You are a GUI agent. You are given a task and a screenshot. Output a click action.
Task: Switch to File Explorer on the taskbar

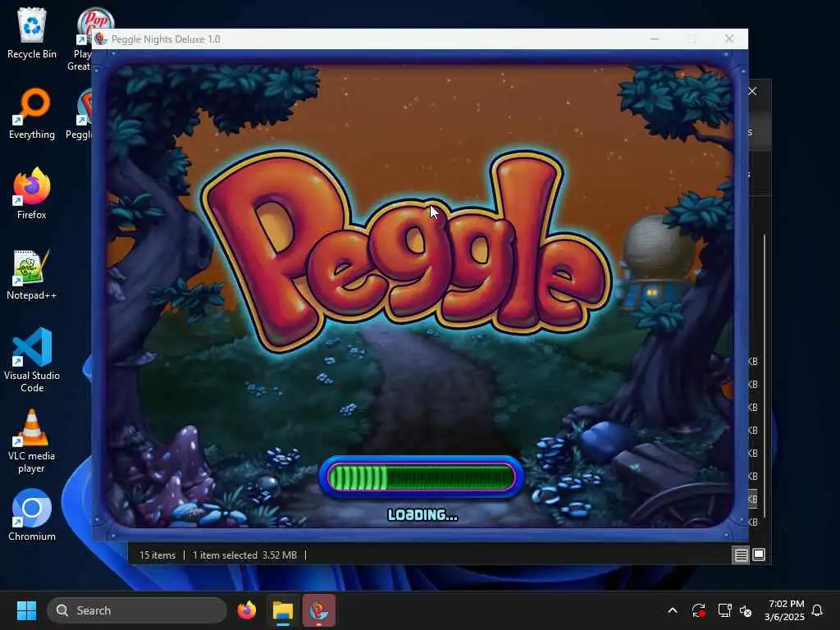[283, 610]
